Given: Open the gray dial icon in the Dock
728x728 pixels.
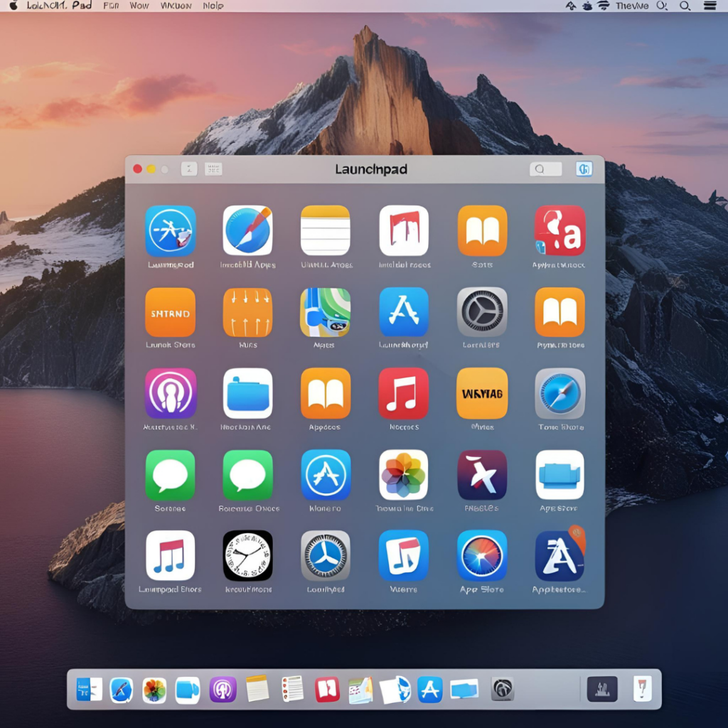Looking at the screenshot, I should pyautogui.click(x=503, y=690).
